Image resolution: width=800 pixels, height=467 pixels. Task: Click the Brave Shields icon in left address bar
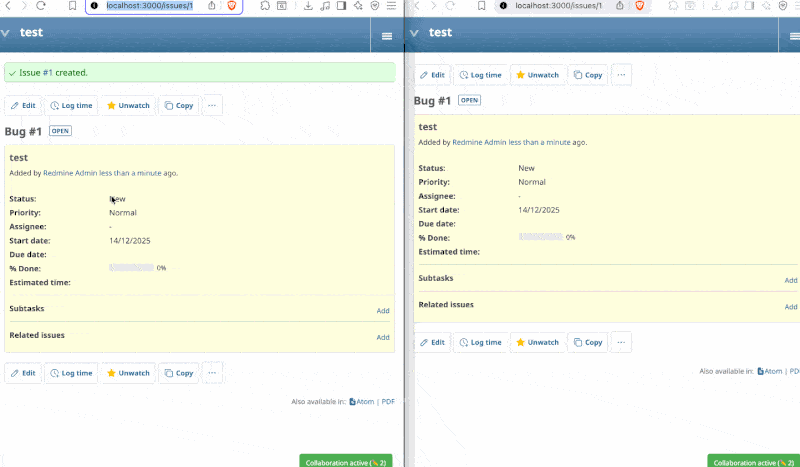pos(232,6)
